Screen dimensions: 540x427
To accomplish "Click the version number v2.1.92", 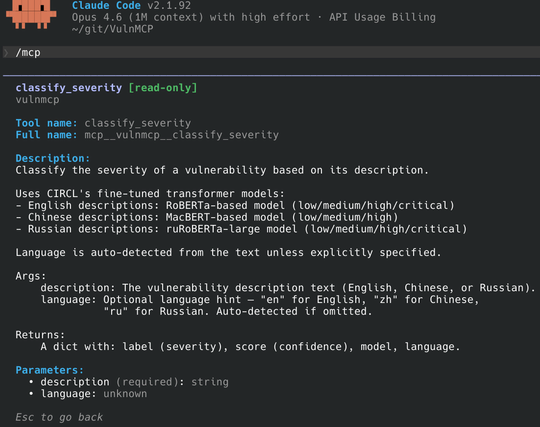I will pos(169,6).
